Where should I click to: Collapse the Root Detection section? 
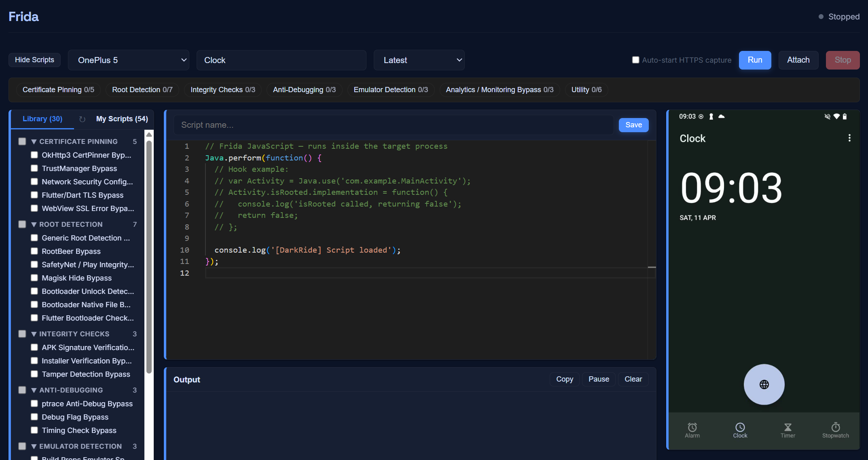click(x=34, y=225)
